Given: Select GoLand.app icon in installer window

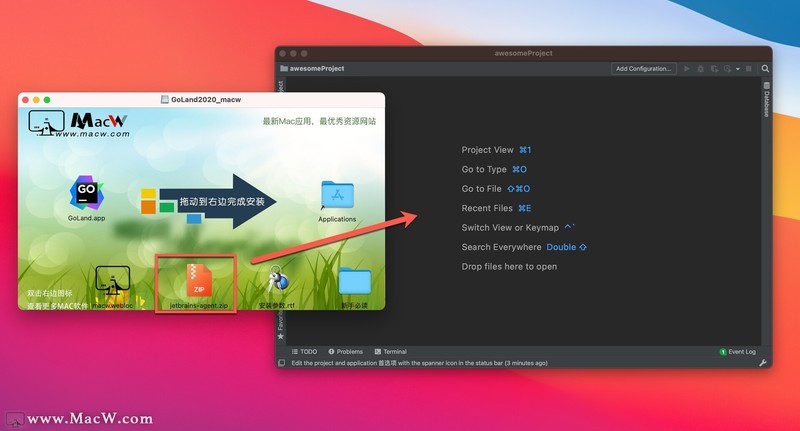Looking at the screenshot, I should 86,194.
